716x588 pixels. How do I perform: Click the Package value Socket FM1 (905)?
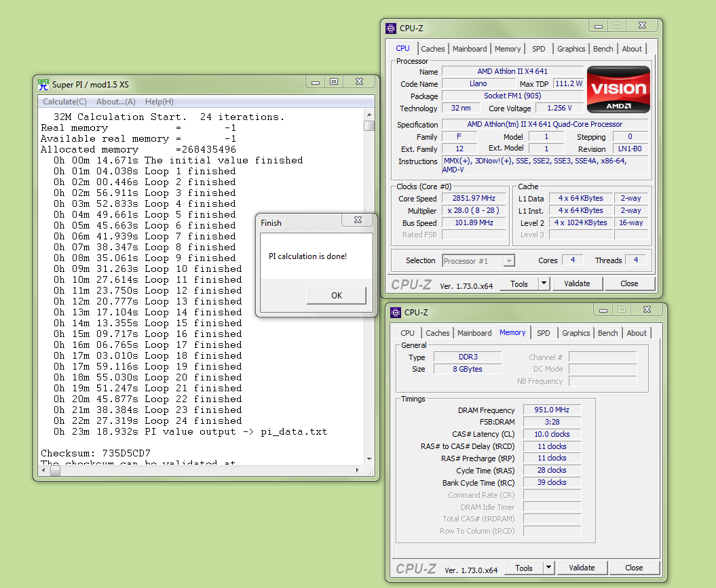[x=512, y=96]
